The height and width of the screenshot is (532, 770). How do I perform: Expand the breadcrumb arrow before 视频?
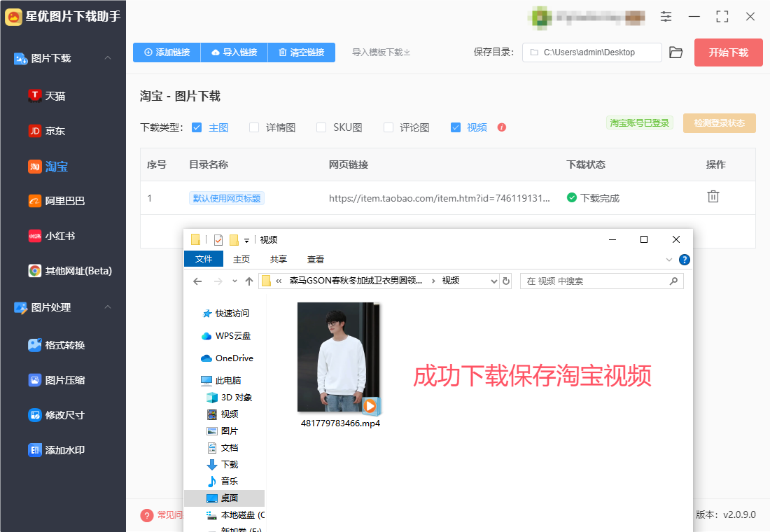coord(433,281)
